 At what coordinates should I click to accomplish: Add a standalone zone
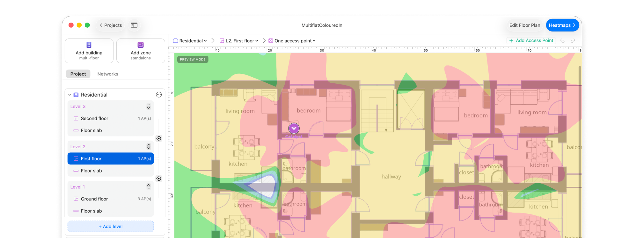[141, 51]
